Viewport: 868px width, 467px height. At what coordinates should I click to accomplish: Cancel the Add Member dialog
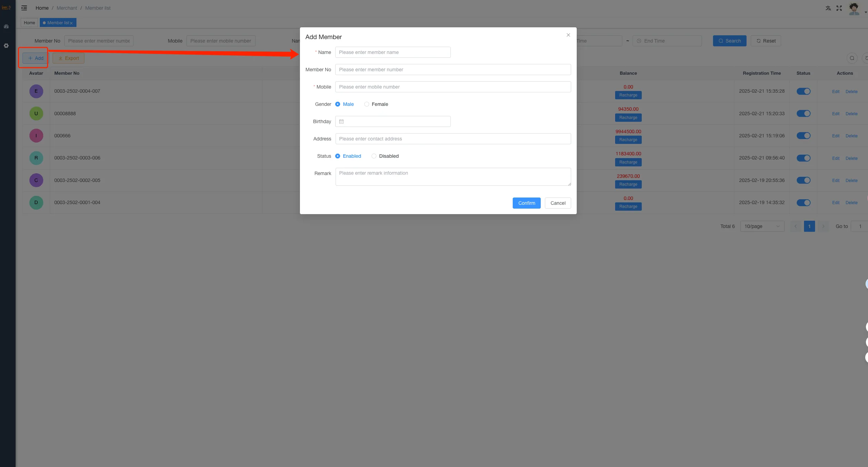[x=558, y=203]
